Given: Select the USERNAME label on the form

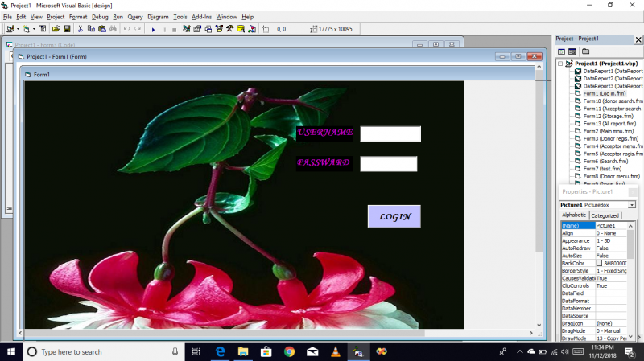Looking at the screenshot, I should [x=325, y=133].
